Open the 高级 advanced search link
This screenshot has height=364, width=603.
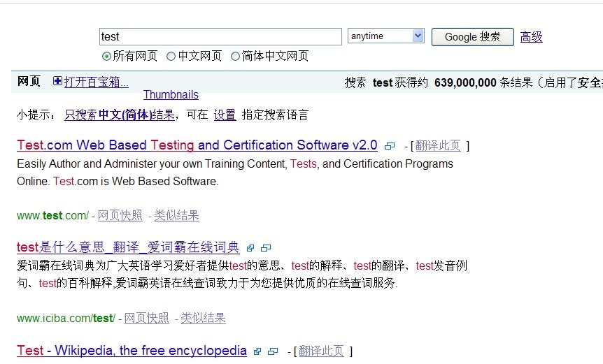(531, 37)
